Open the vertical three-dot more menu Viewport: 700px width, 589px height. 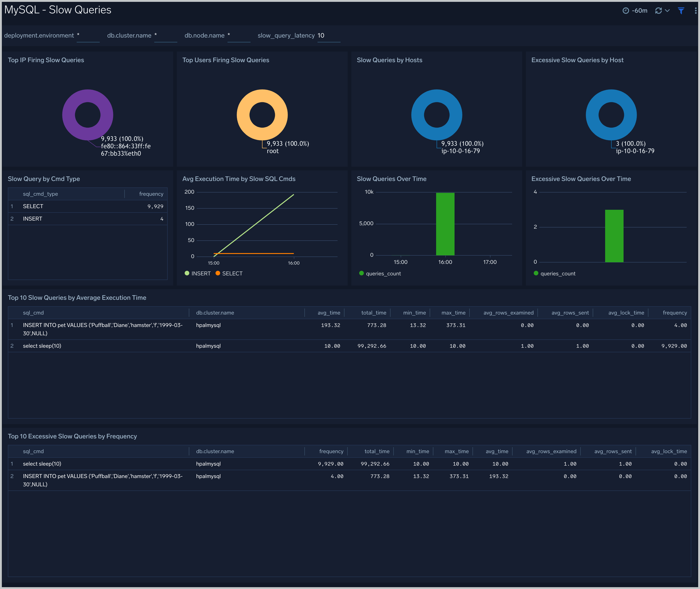pyautogui.click(x=695, y=11)
